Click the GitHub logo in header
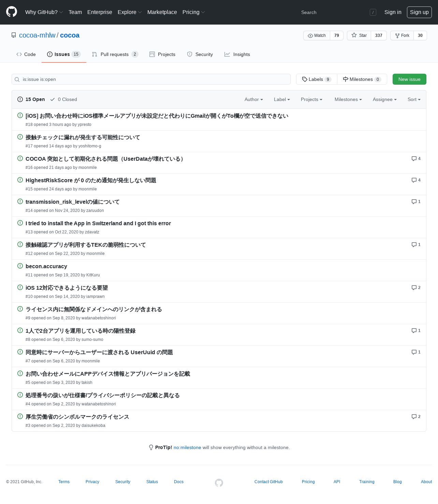The width and height of the screenshot is (438, 504). click(x=12, y=12)
